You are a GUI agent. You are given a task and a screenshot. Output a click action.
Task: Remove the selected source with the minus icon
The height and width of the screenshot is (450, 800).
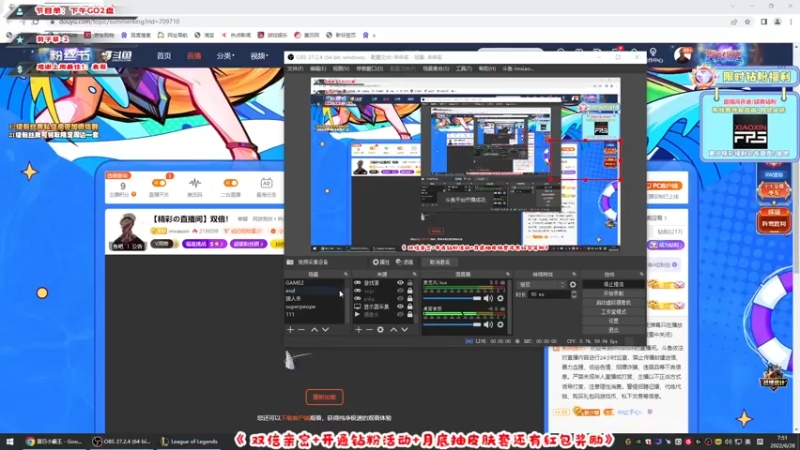click(x=369, y=330)
